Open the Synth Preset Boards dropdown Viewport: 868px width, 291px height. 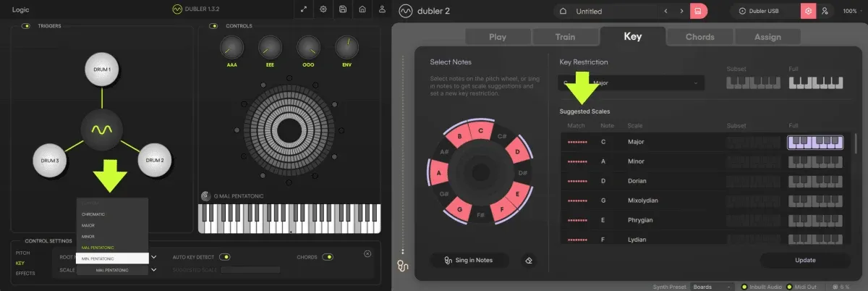[712, 287]
